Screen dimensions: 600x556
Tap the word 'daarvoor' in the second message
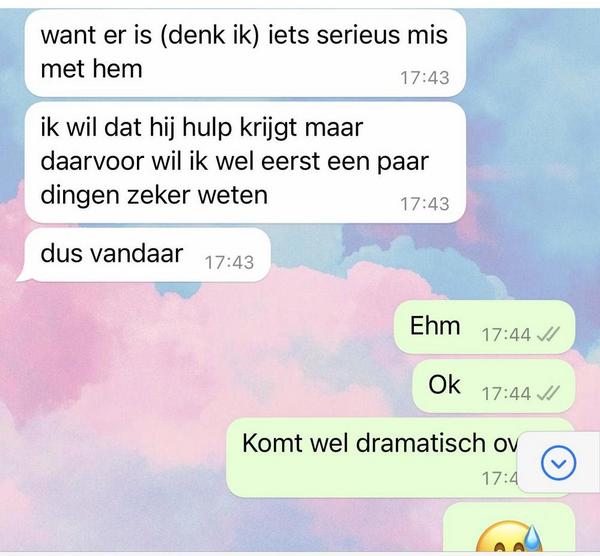[92, 161]
